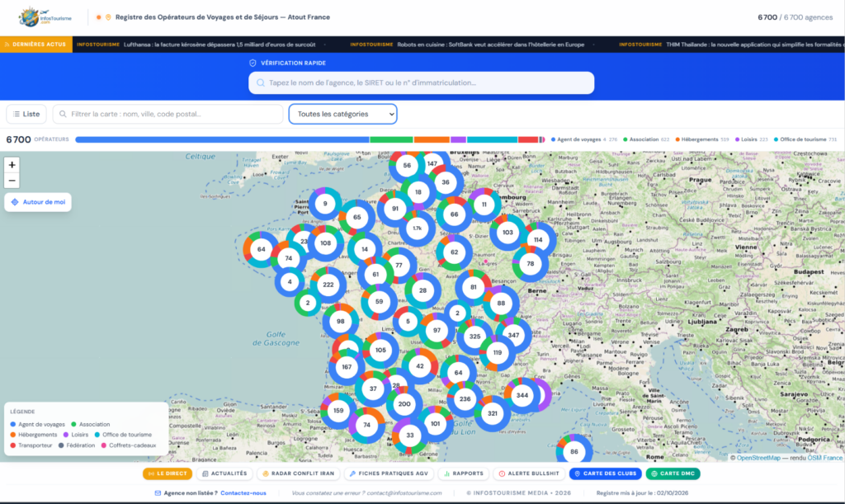Viewport: 845px width, 504px height.
Task: Click the pin icon on Carte des Clubs
Action: [x=577, y=473]
